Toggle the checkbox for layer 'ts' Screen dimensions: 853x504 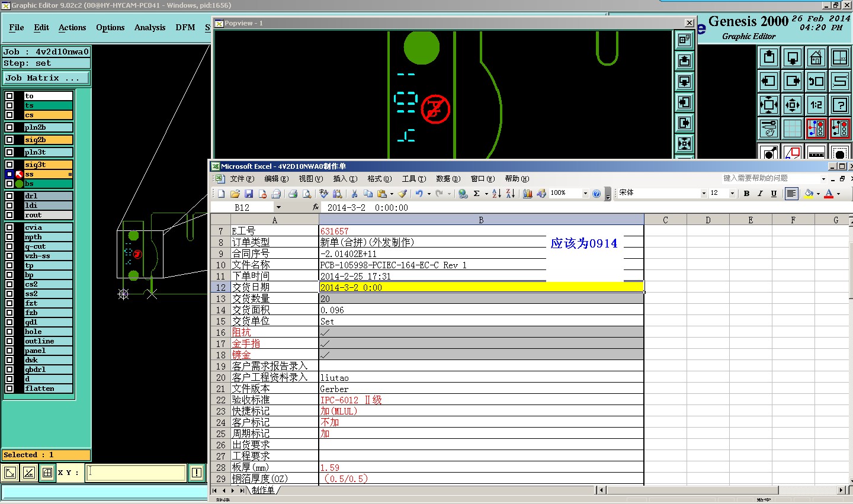pos(9,105)
